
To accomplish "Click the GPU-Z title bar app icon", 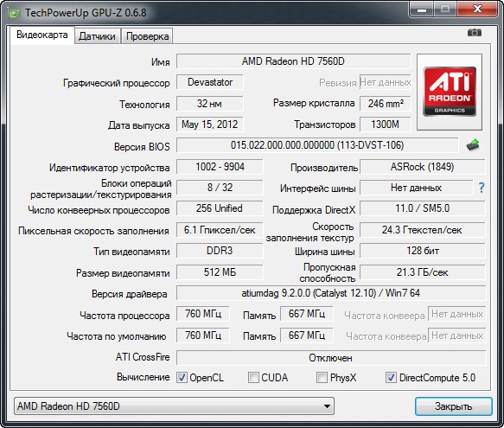I will [x=14, y=13].
